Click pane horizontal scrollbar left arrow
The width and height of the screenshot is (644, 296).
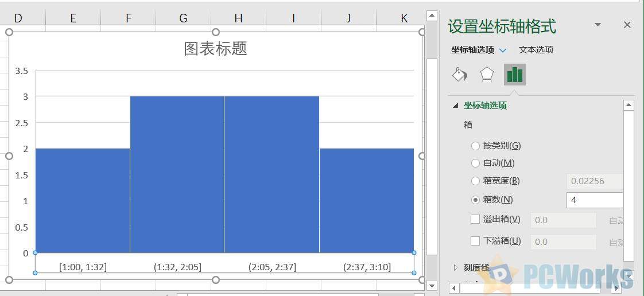(x=453, y=288)
